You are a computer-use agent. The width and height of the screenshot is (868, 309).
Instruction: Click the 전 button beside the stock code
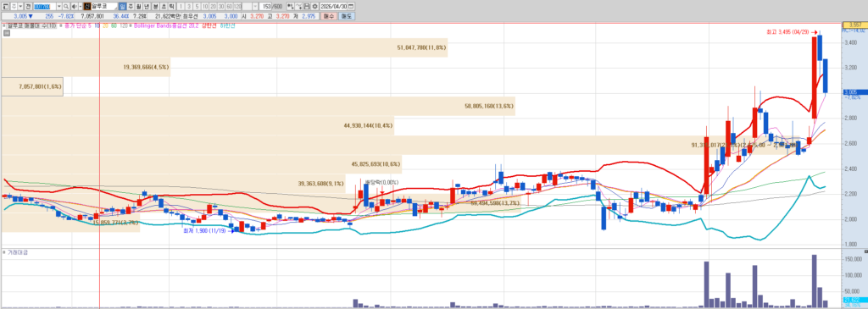point(28,6)
